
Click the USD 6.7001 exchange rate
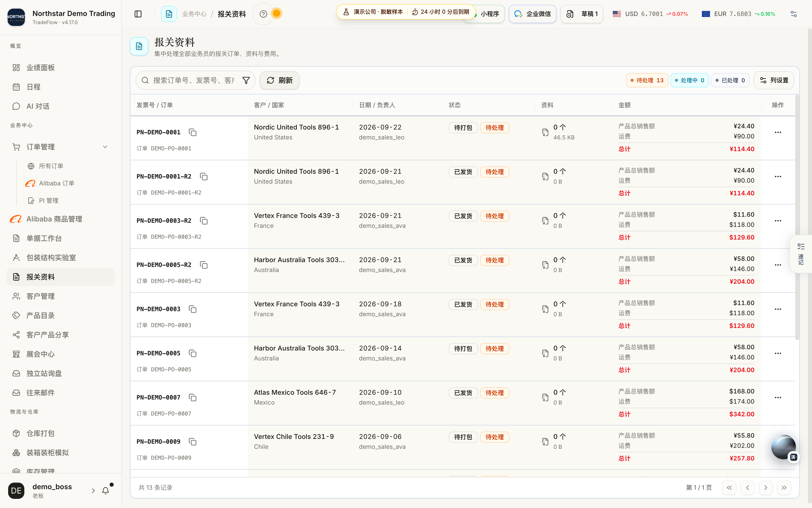pos(650,14)
